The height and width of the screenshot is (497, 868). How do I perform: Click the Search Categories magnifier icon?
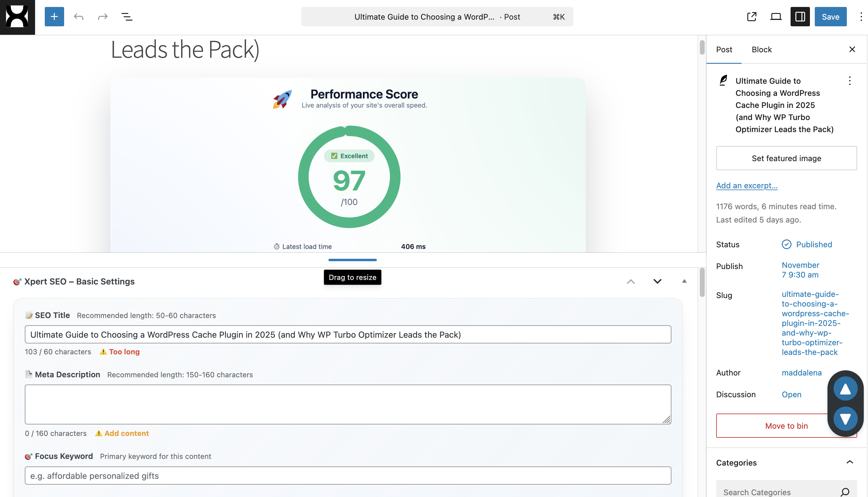(845, 492)
